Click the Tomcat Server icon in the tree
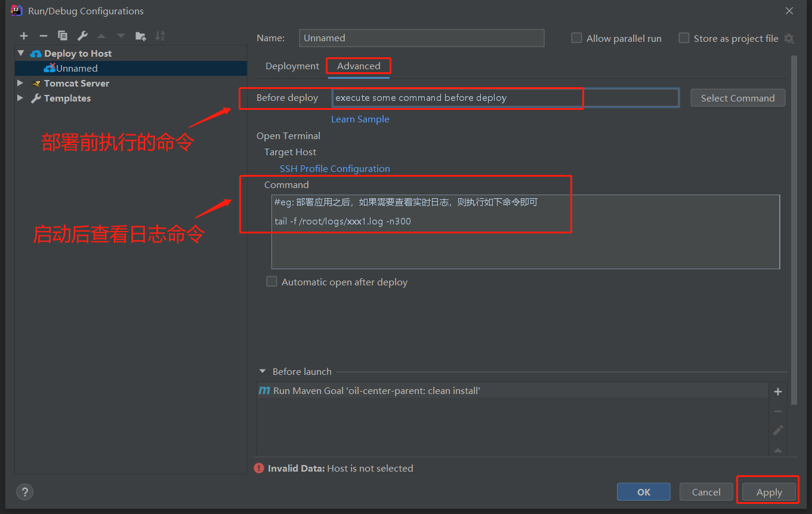812x514 pixels. point(36,84)
